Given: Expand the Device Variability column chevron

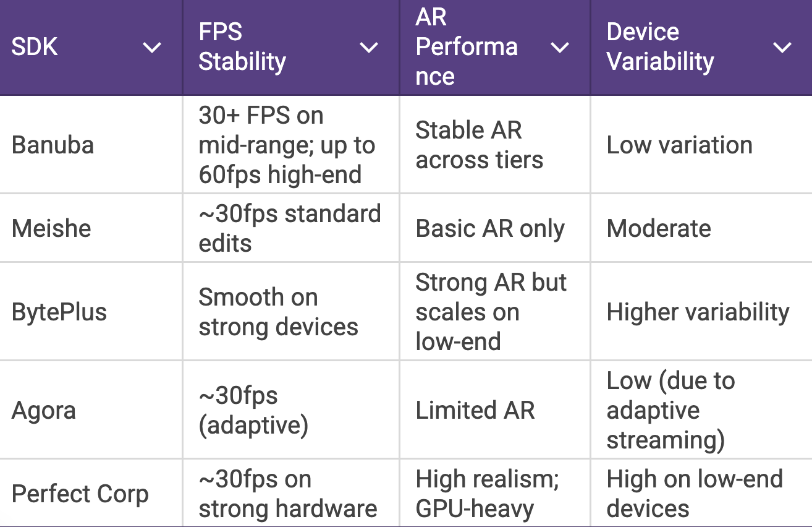Looking at the screenshot, I should coord(782,48).
